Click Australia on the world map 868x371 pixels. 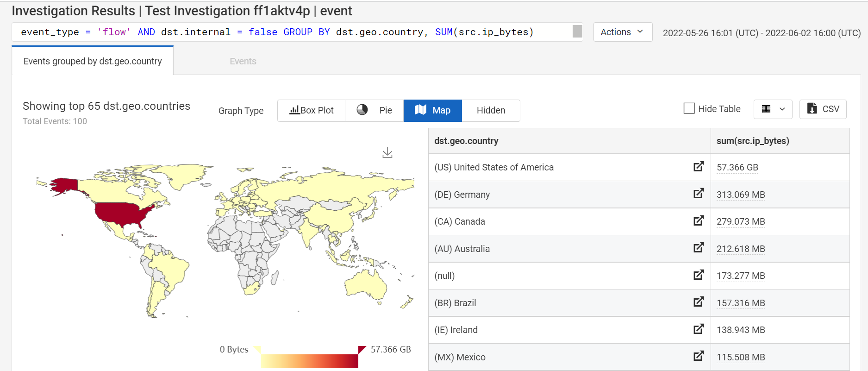coord(367,283)
